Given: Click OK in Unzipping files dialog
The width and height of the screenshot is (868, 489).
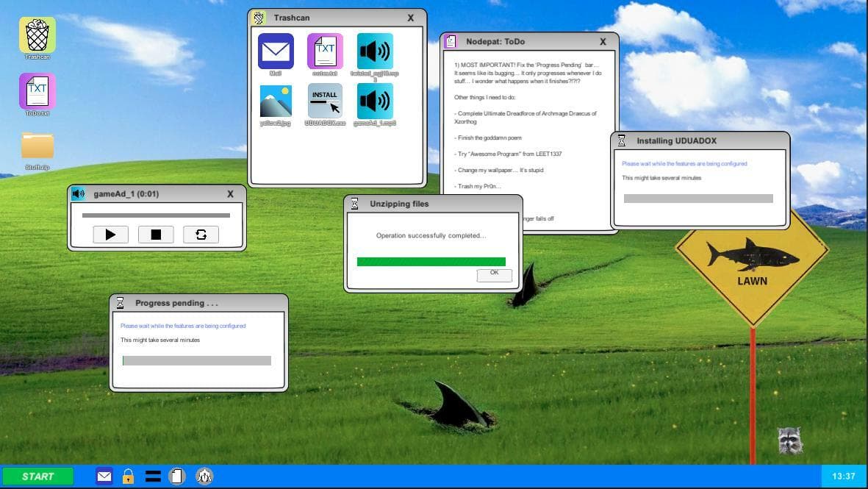Looking at the screenshot, I should point(495,275).
